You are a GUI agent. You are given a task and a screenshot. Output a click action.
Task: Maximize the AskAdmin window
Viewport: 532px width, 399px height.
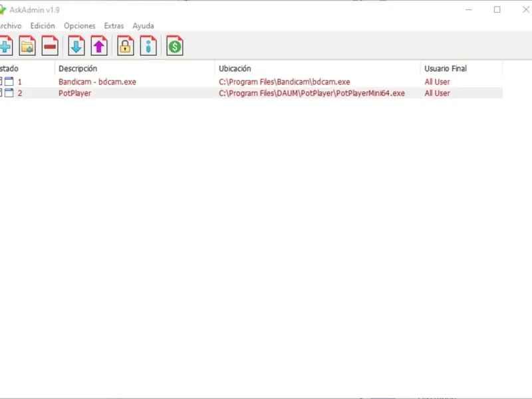497,9
